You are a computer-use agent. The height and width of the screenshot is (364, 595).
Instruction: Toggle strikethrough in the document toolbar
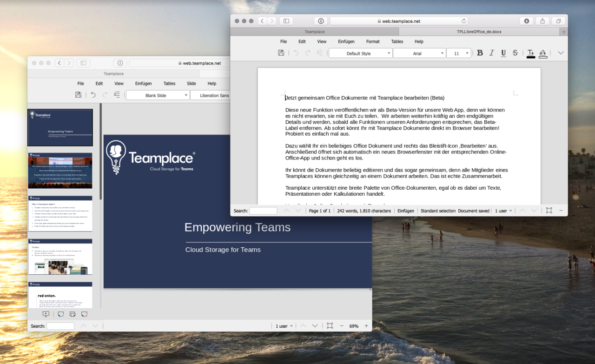515,53
